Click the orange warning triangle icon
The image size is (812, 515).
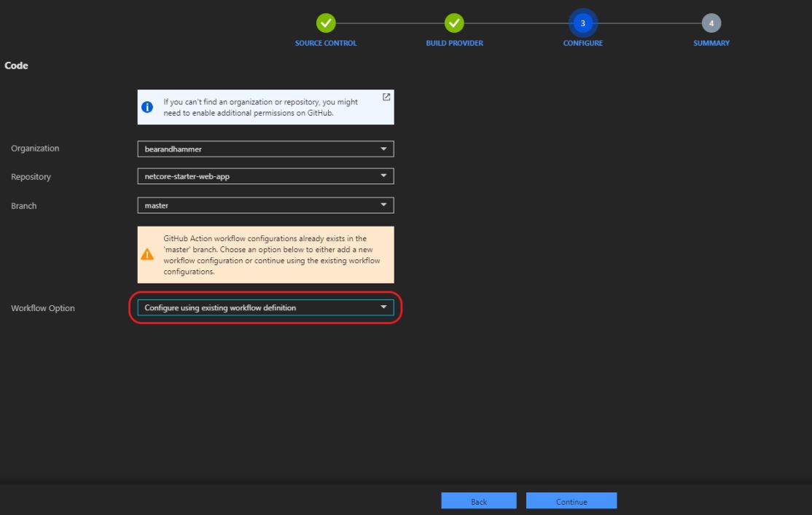pyautogui.click(x=148, y=255)
